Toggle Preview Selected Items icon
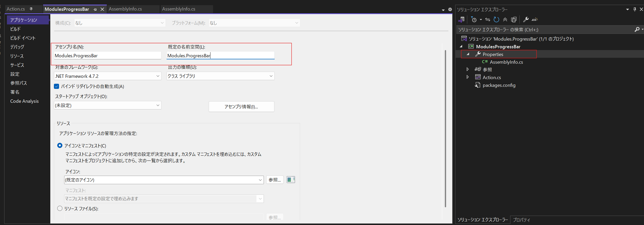 pos(535,20)
